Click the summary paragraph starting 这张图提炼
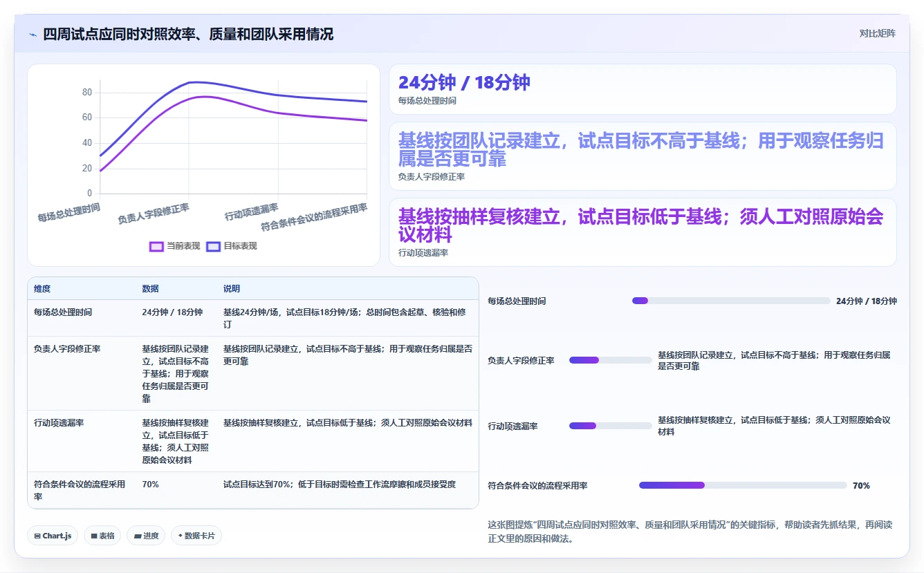Image resolution: width=924 pixels, height=573 pixels. click(x=690, y=532)
